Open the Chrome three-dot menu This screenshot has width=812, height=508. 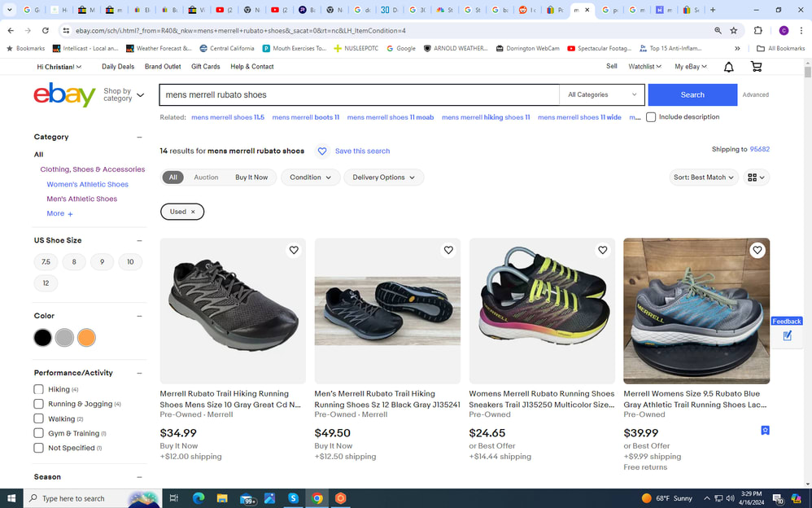(x=801, y=31)
